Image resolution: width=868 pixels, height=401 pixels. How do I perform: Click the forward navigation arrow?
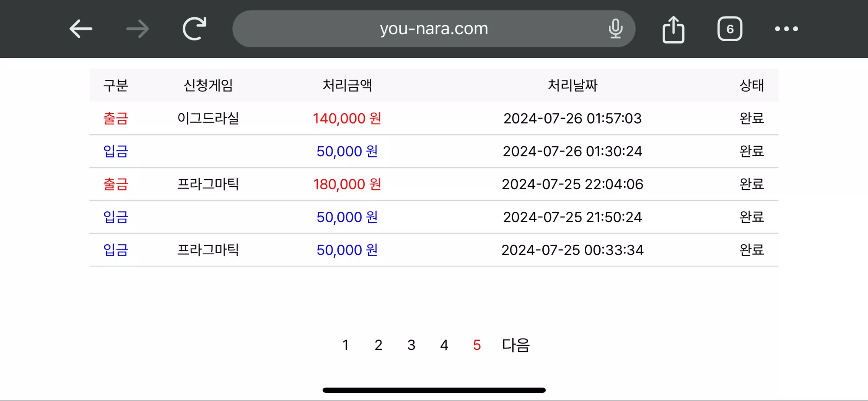click(138, 29)
